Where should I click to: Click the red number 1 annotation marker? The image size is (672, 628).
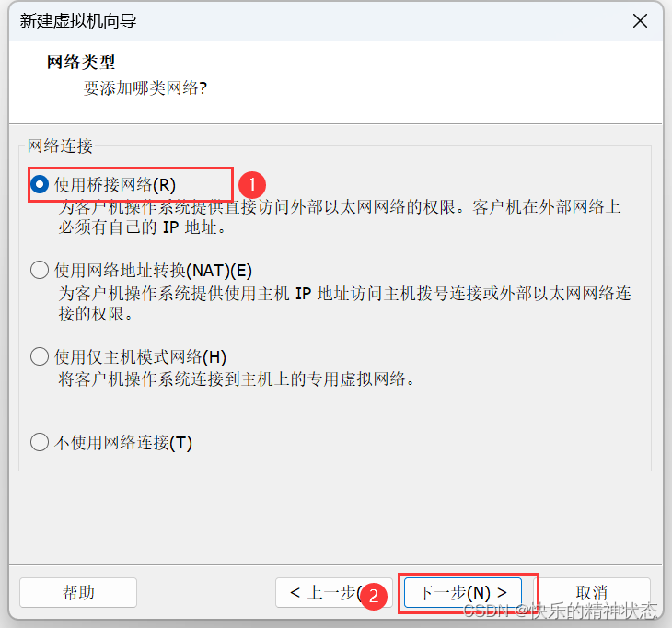coord(252,185)
